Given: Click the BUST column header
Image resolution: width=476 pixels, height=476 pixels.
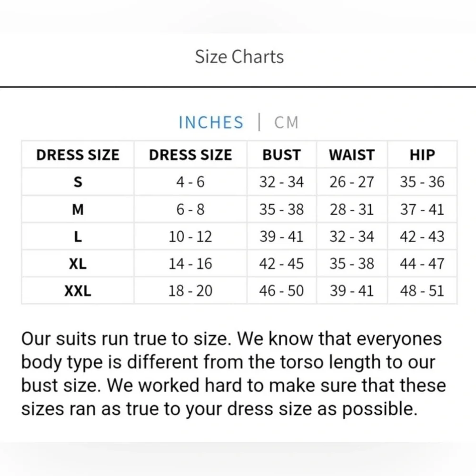Looking at the screenshot, I should point(281,155).
